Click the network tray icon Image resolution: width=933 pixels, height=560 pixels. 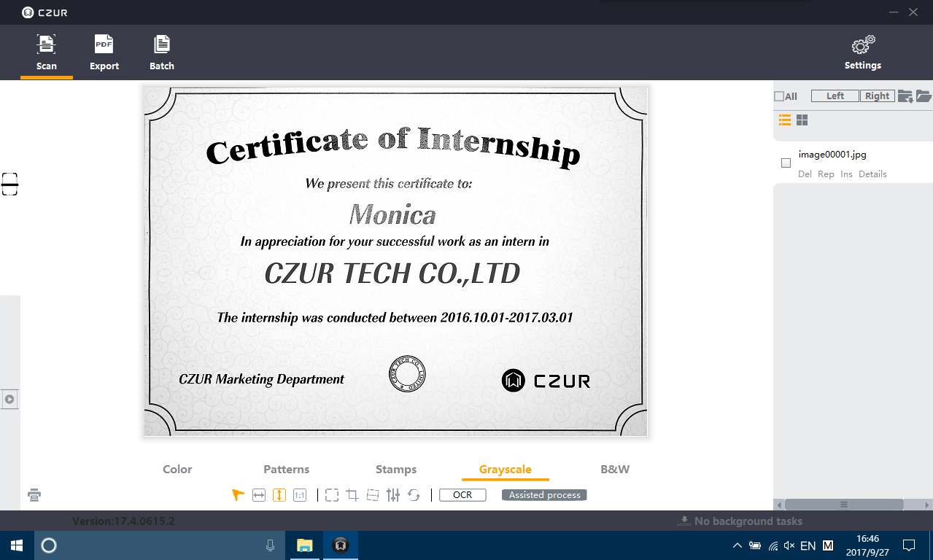click(x=773, y=545)
